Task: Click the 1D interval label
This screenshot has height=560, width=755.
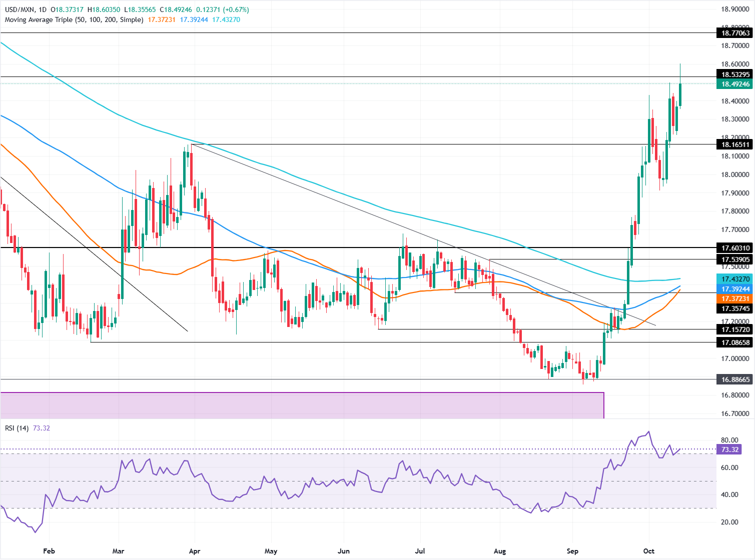Action: [44, 9]
